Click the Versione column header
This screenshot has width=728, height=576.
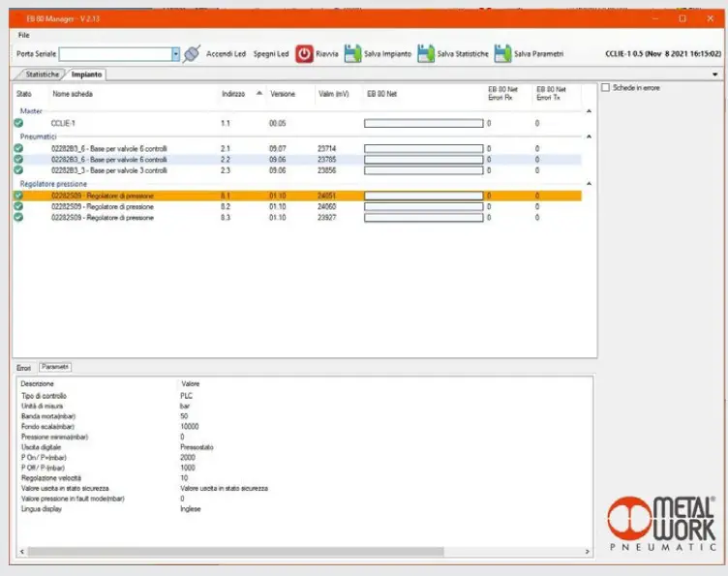click(283, 94)
